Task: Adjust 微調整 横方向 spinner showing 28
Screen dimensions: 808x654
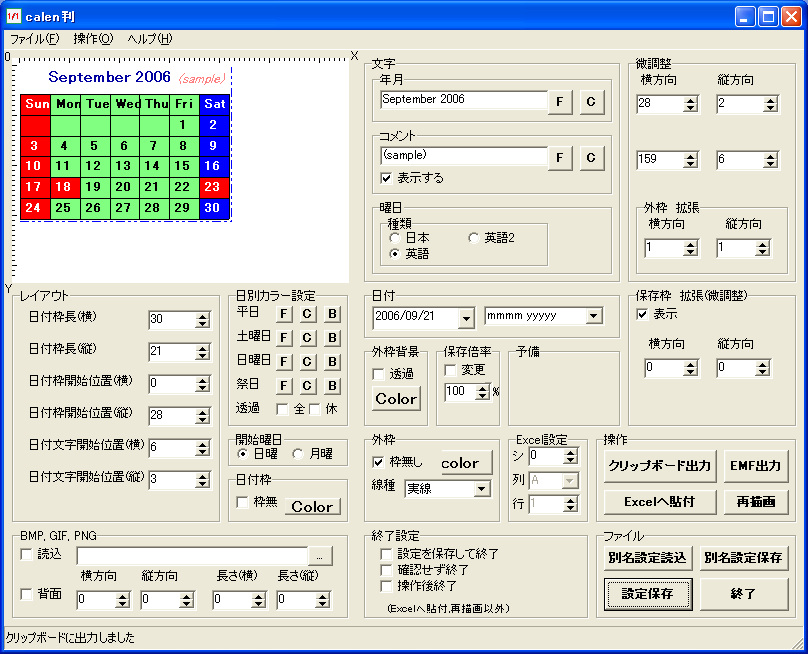Action: click(691, 104)
